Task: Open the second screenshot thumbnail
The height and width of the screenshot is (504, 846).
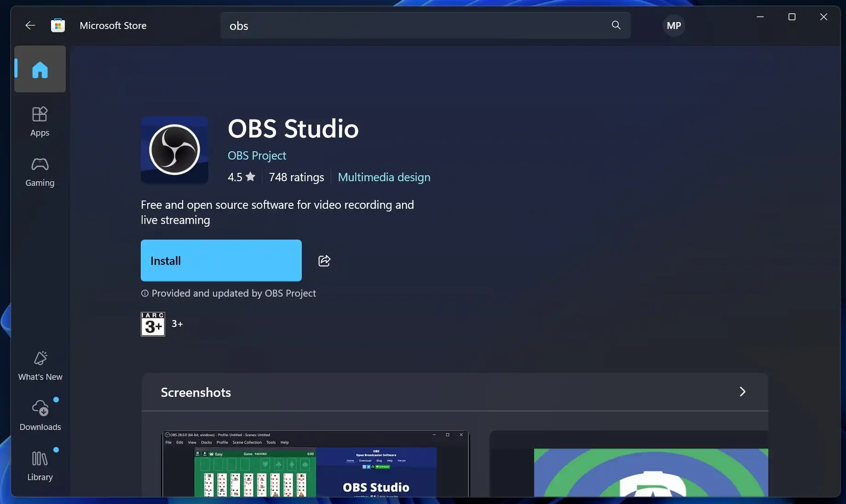Action: tap(629, 464)
